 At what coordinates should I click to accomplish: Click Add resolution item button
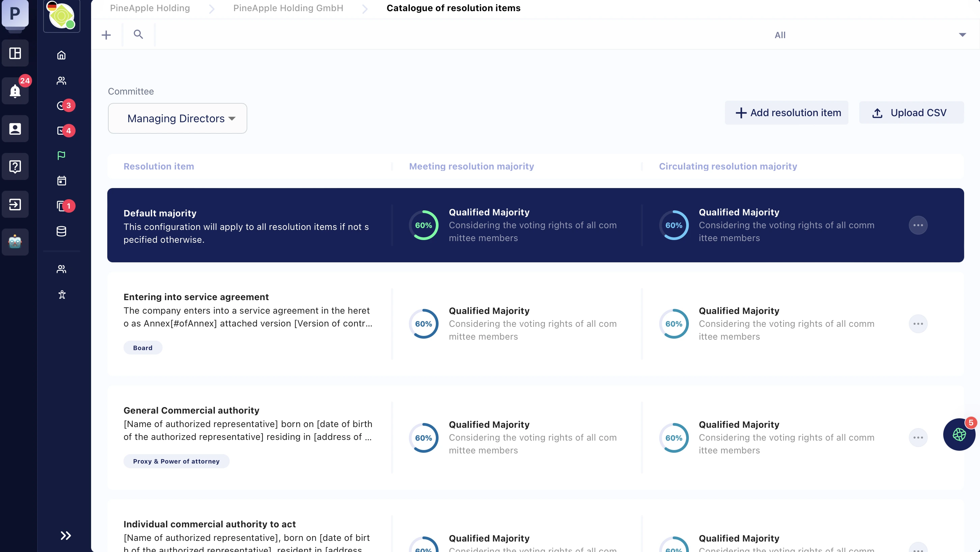click(x=786, y=113)
